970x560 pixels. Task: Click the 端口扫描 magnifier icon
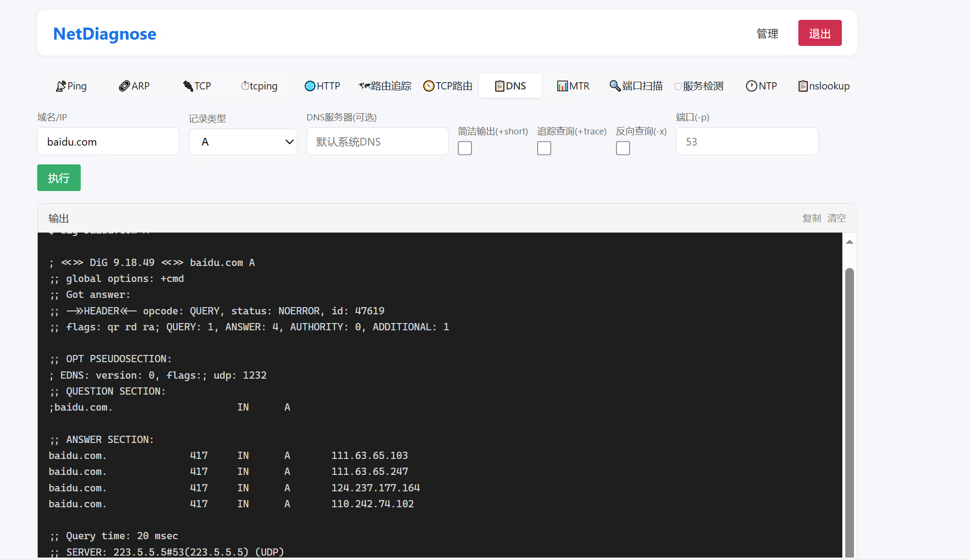[615, 86]
